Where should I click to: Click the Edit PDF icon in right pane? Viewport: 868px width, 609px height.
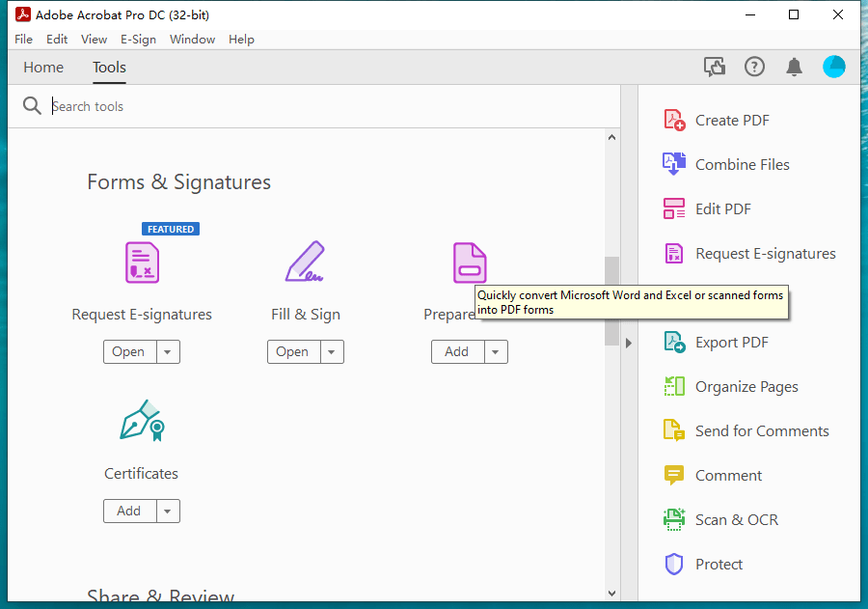click(674, 208)
